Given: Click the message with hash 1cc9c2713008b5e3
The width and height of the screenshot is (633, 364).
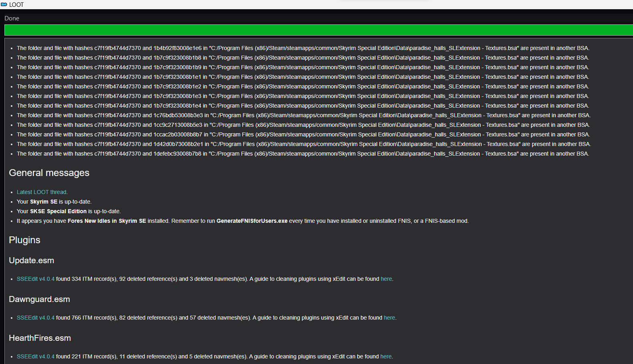Looking at the screenshot, I should [x=303, y=125].
